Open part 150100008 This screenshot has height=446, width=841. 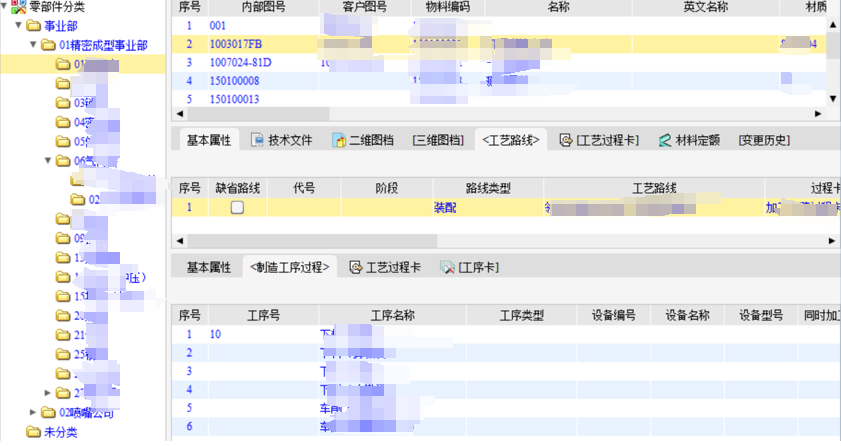(x=234, y=81)
